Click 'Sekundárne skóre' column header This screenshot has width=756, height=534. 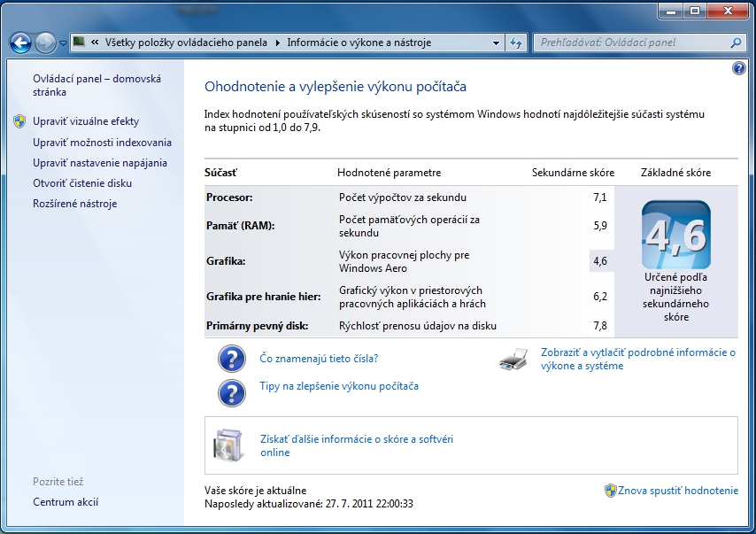(574, 172)
